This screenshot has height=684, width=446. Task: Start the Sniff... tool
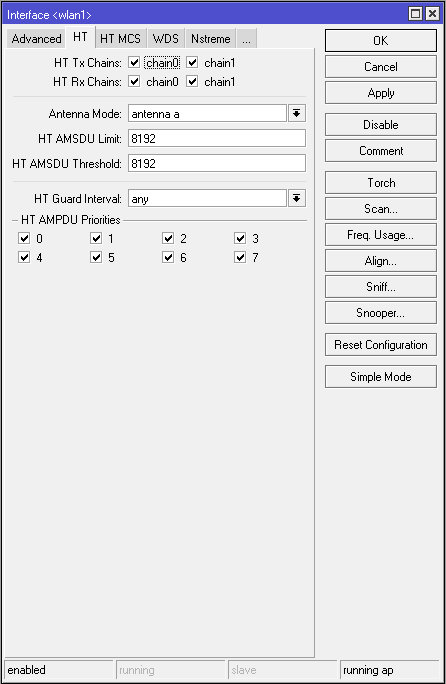tap(381, 287)
